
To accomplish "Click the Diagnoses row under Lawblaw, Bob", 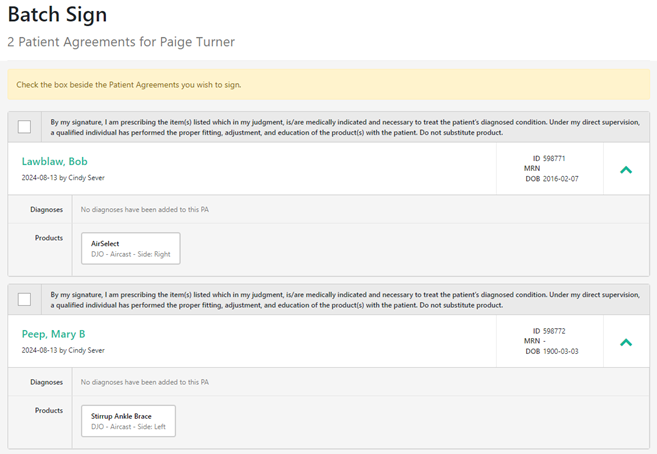I will (x=144, y=210).
